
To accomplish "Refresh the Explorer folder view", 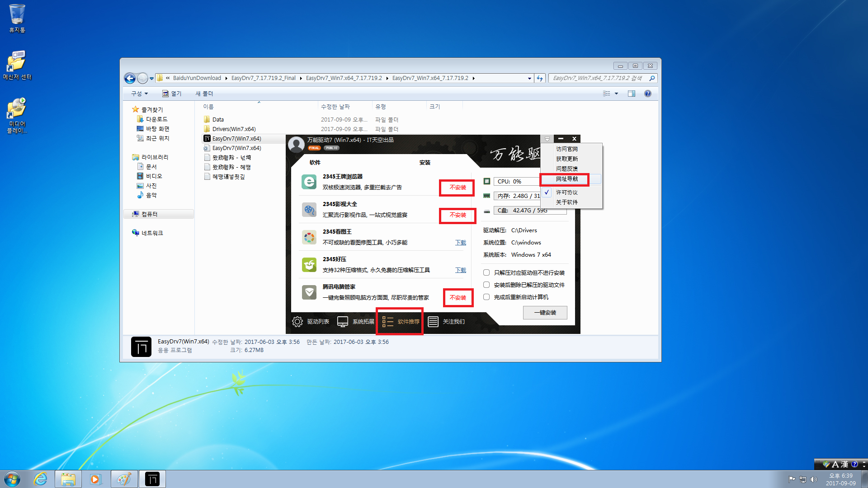I will pos(540,79).
